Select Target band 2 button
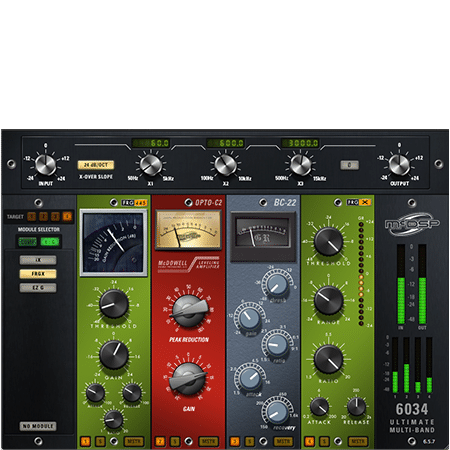Viewport: 450px width, 450px height. [x=44, y=217]
